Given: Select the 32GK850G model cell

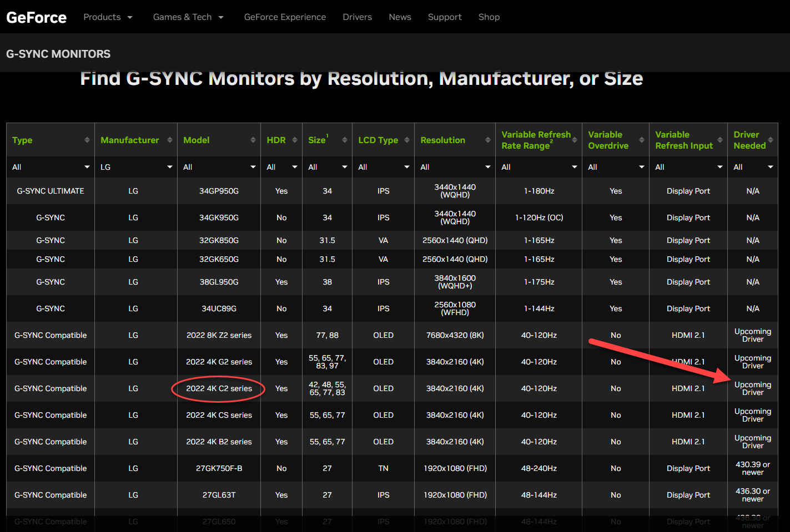Looking at the screenshot, I should click(x=219, y=240).
